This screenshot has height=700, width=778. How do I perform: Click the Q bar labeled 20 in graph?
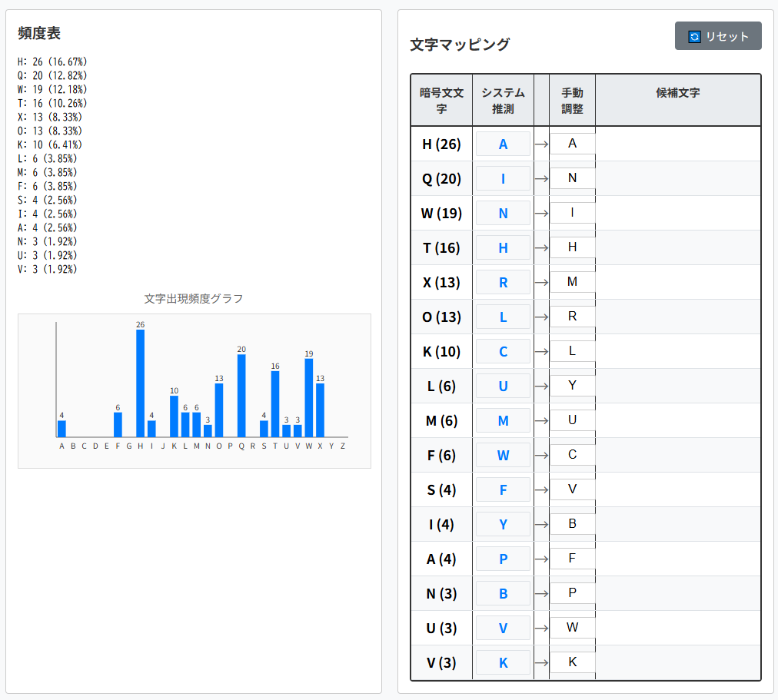pos(241,395)
